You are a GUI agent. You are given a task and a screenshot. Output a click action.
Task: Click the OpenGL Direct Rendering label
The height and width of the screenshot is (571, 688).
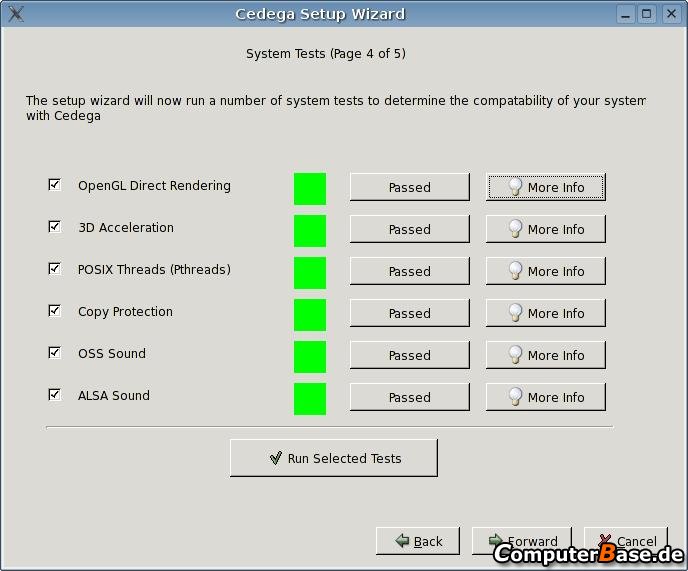[154, 186]
